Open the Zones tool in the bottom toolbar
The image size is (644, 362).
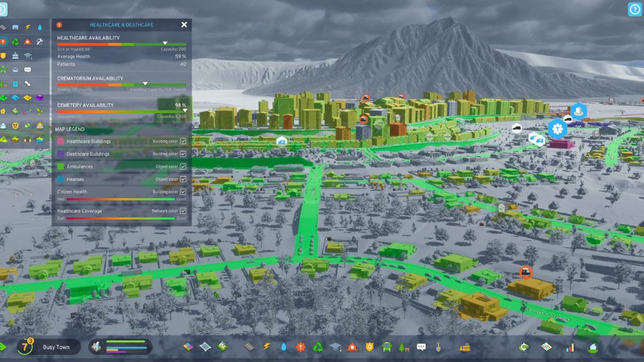pos(188,347)
